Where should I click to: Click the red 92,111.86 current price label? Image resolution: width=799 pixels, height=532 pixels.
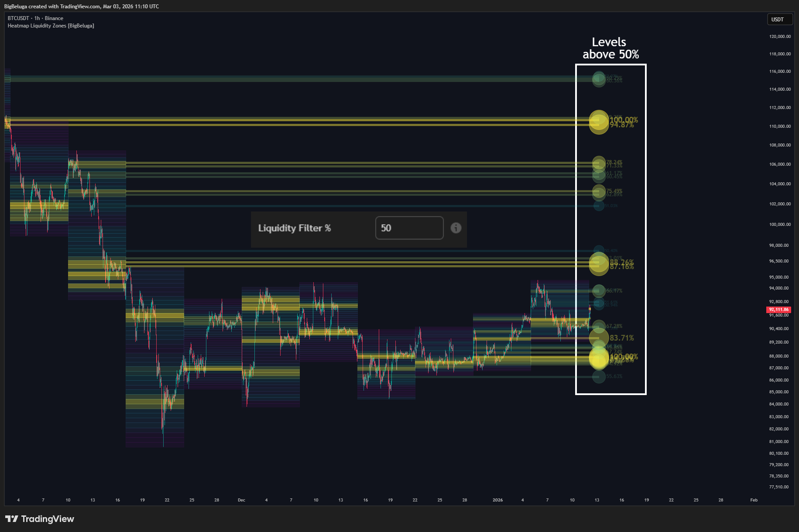coord(778,310)
